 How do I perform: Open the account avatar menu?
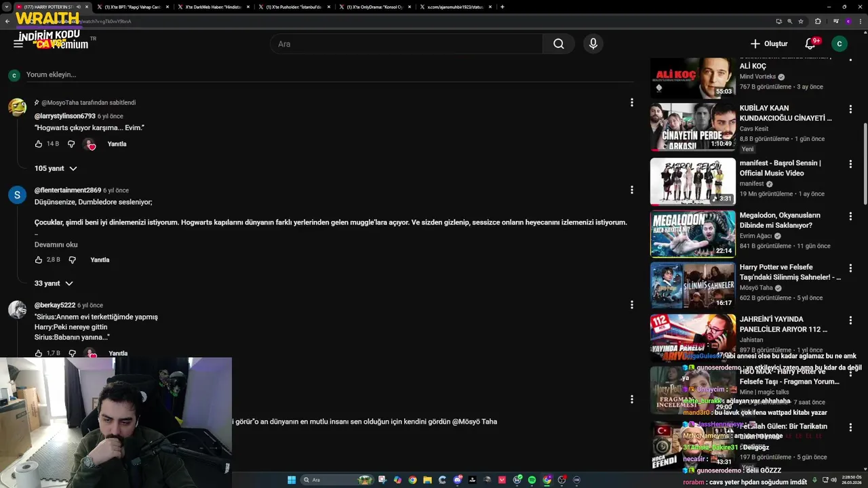(x=839, y=44)
